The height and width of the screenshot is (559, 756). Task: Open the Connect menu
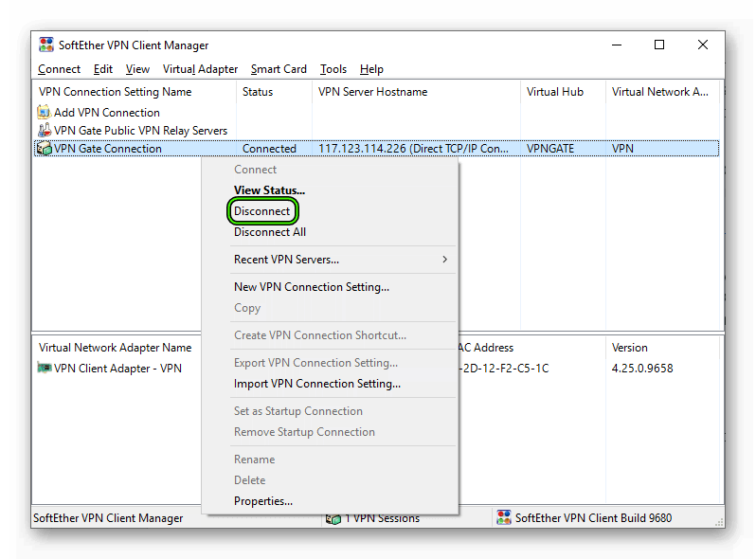(x=60, y=69)
